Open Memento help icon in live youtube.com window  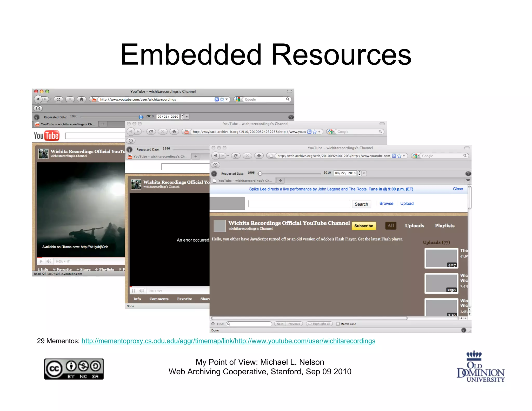[x=291, y=117]
